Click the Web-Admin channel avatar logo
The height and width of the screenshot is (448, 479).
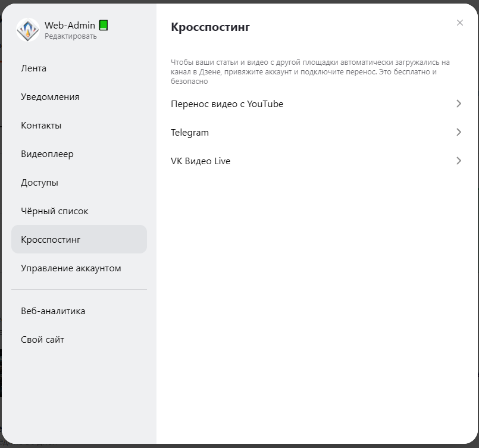coord(28,30)
